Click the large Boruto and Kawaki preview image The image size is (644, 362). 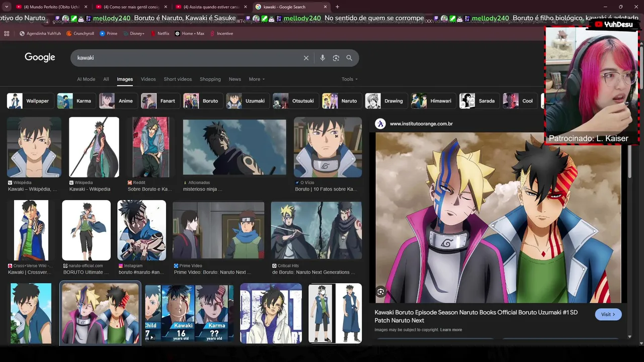(x=498, y=218)
